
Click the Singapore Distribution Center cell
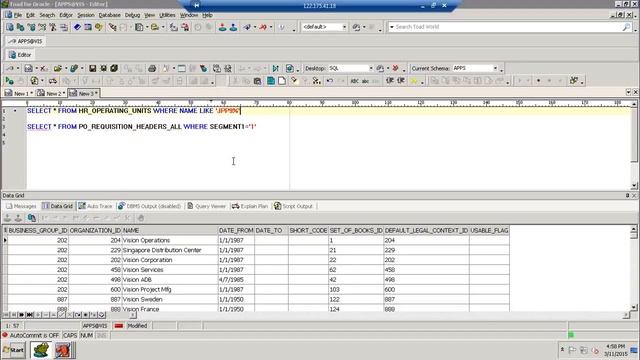click(170, 250)
